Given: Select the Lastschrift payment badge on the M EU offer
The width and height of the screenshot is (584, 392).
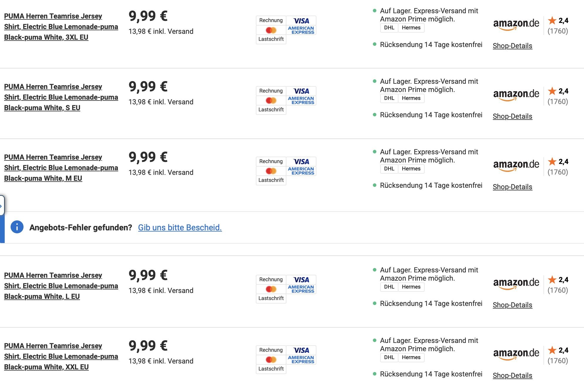Looking at the screenshot, I should point(271,180).
